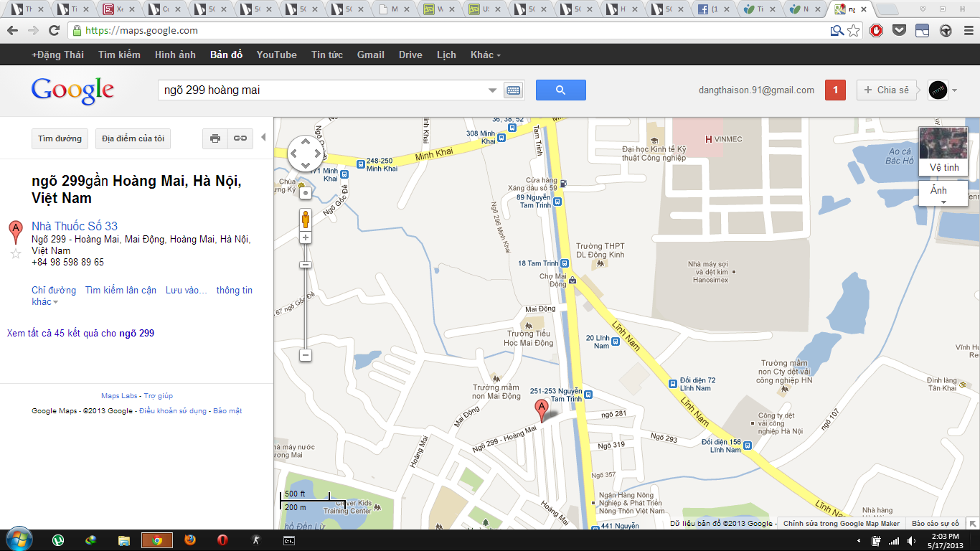
Task: Click the Google logo
Action: click(x=72, y=90)
